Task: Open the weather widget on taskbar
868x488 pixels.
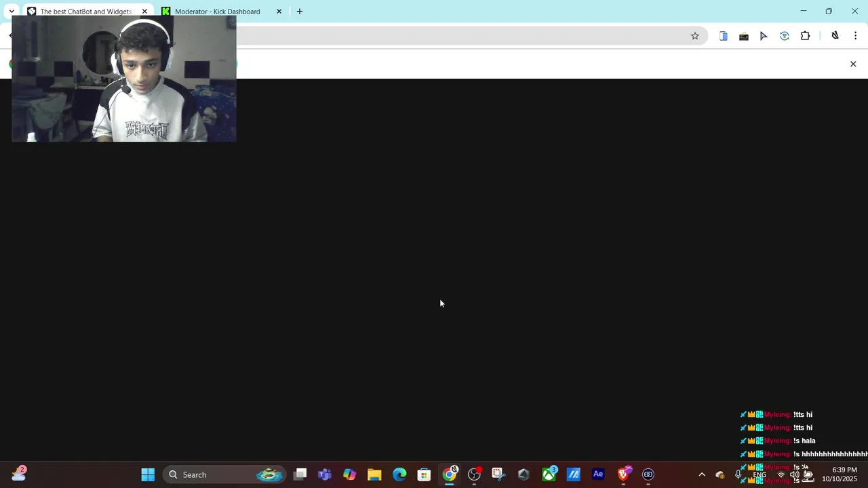Action: 18,474
